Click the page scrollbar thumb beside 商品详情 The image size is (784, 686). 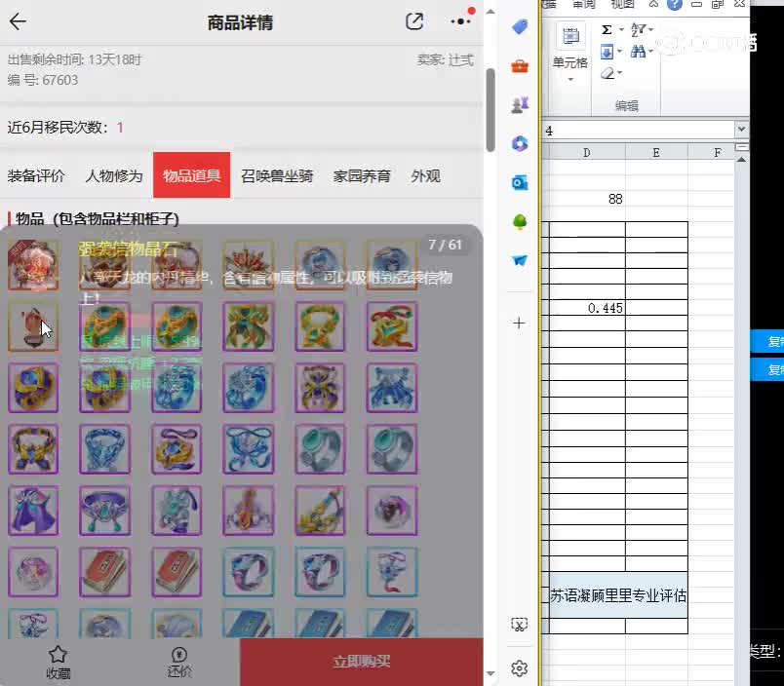490,110
